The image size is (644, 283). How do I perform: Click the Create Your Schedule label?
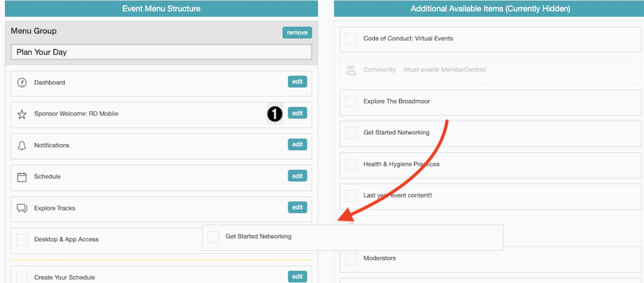[x=64, y=277]
